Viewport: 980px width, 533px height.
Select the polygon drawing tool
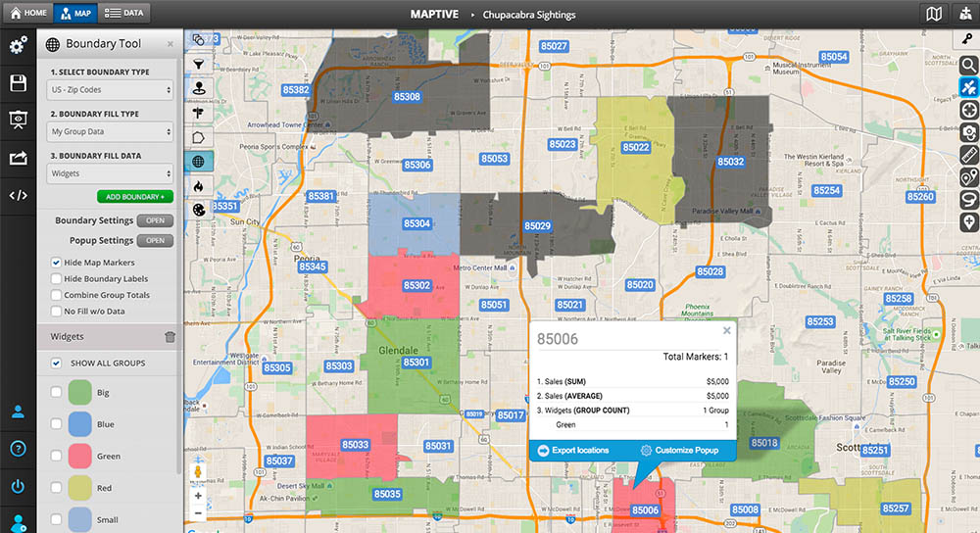click(x=199, y=137)
